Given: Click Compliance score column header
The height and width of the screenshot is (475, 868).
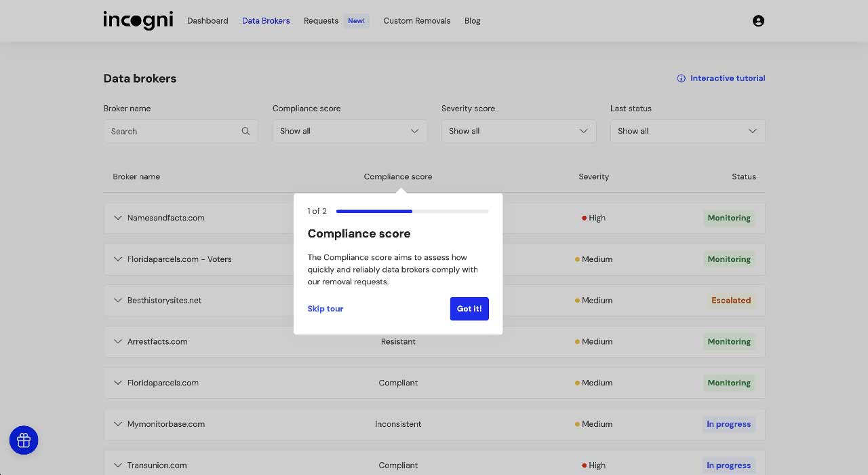Looking at the screenshot, I should 398,176.
